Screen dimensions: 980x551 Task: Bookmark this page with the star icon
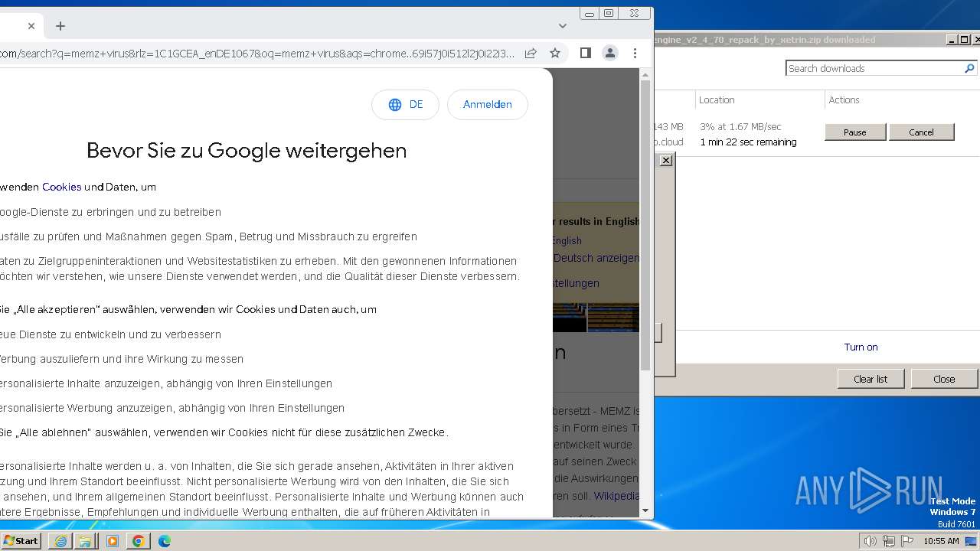tap(555, 54)
